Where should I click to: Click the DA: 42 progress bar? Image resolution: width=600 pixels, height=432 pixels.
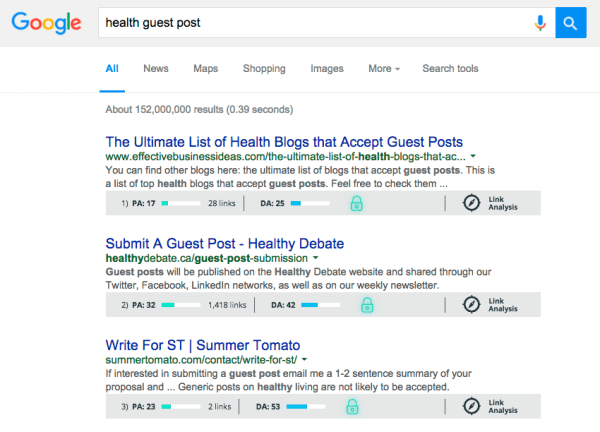[320, 305]
